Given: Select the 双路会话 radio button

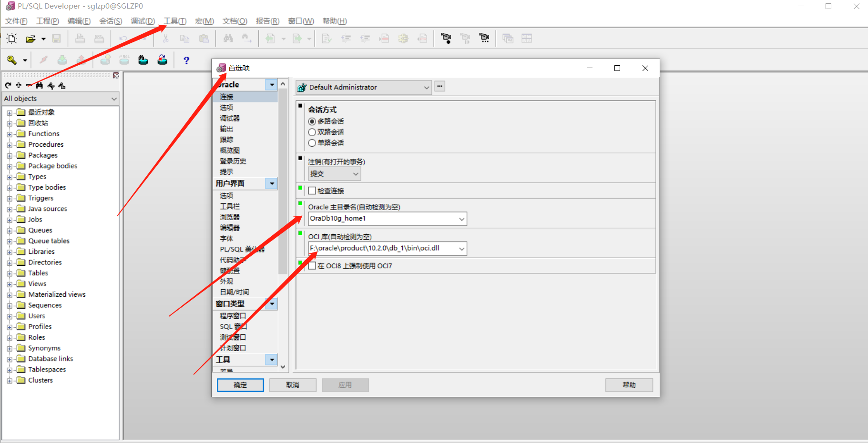Looking at the screenshot, I should (312, 132).
